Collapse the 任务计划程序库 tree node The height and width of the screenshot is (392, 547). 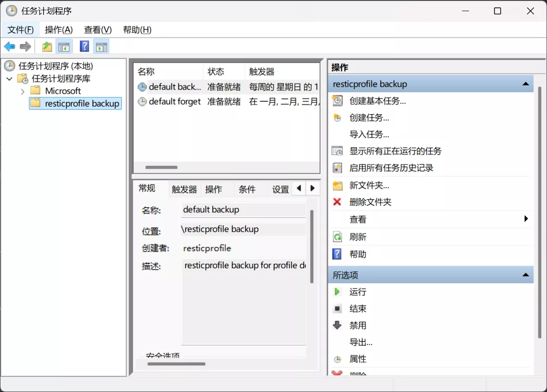point(9,79)
